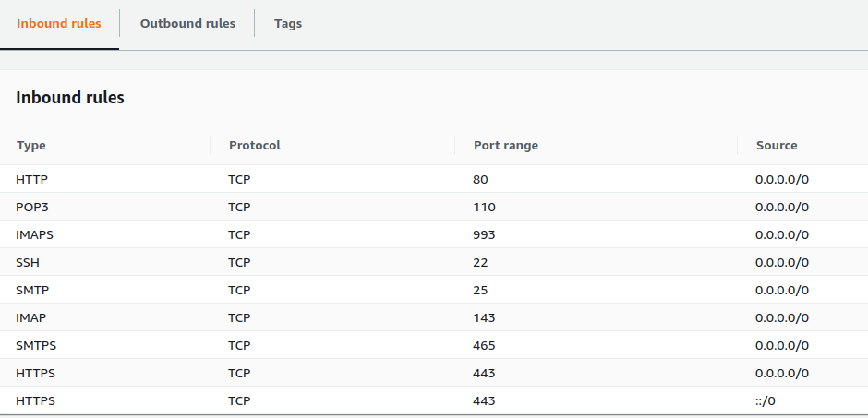
Task: Click the SMTP rule type entry
Action: tap(31, 290)
